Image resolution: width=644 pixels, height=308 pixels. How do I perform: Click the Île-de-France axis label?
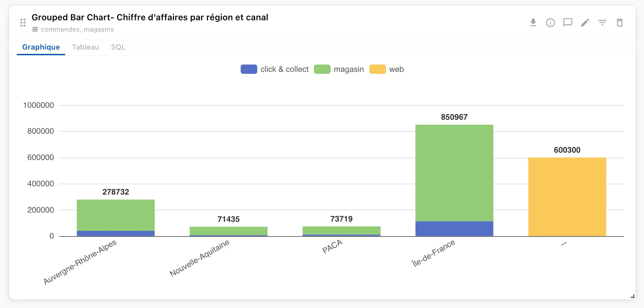pos(433,253)
